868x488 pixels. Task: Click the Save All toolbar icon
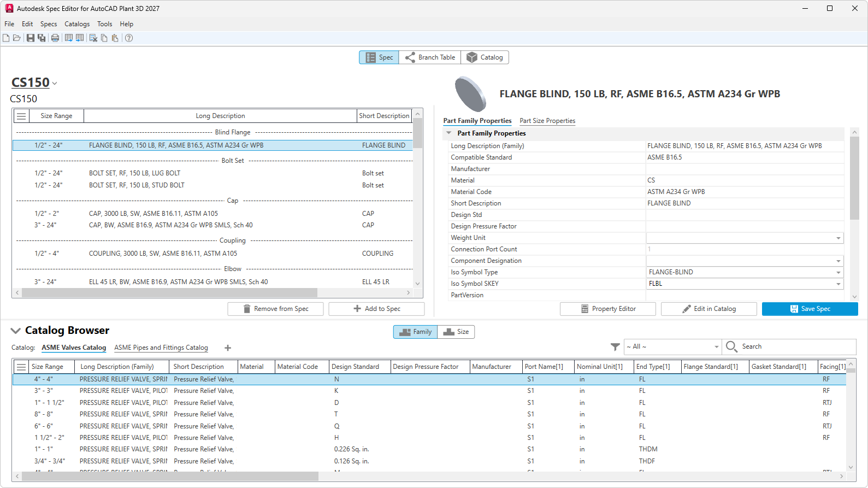[42, 38]
